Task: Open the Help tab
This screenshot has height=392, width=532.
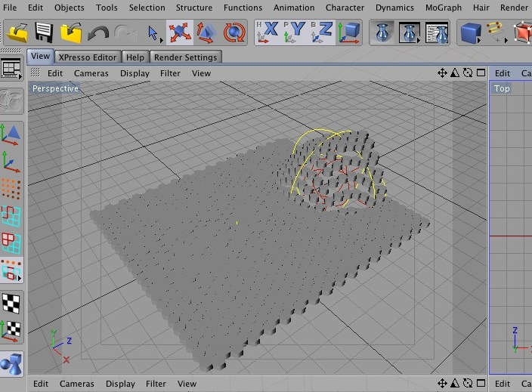Action: [x=135, y=57]
